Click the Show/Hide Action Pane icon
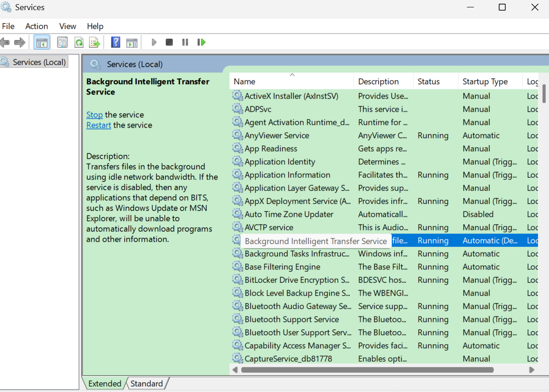The image size is (549, 392). point(132,43)
